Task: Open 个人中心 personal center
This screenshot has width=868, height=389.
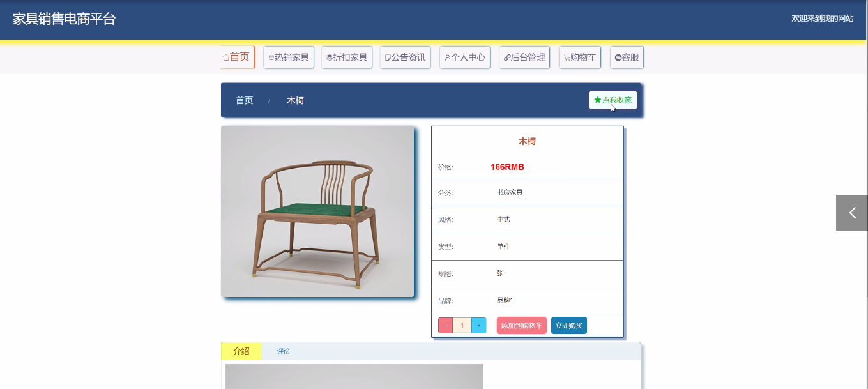Action: tap(465, 57)
